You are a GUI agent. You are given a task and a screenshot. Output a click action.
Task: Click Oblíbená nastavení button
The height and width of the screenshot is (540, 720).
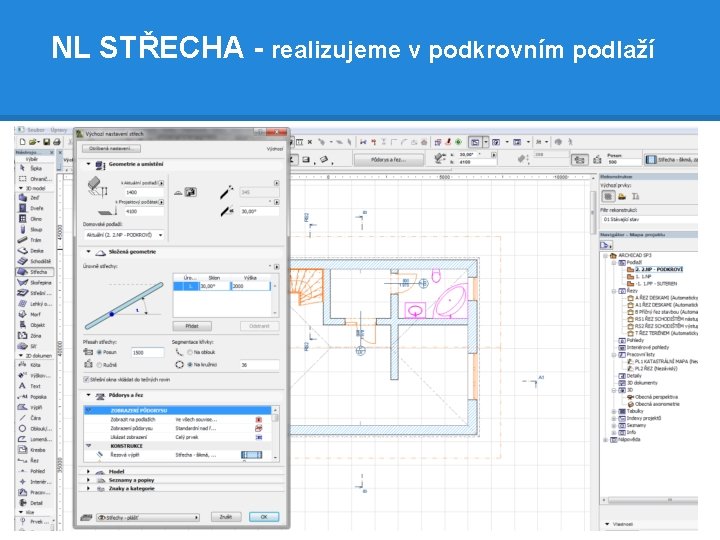112,149
